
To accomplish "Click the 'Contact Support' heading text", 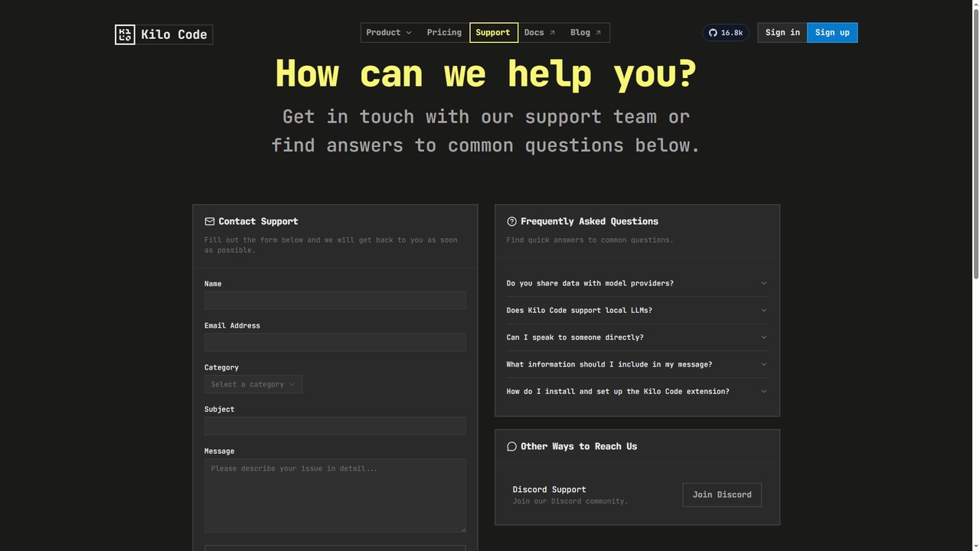I will pos(258,221).
